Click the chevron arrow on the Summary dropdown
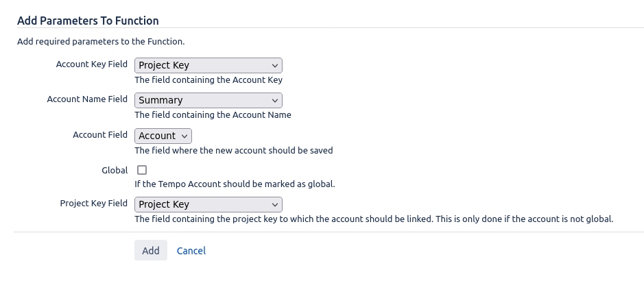This screenshot has width=644, height=281. coord(275,101)
